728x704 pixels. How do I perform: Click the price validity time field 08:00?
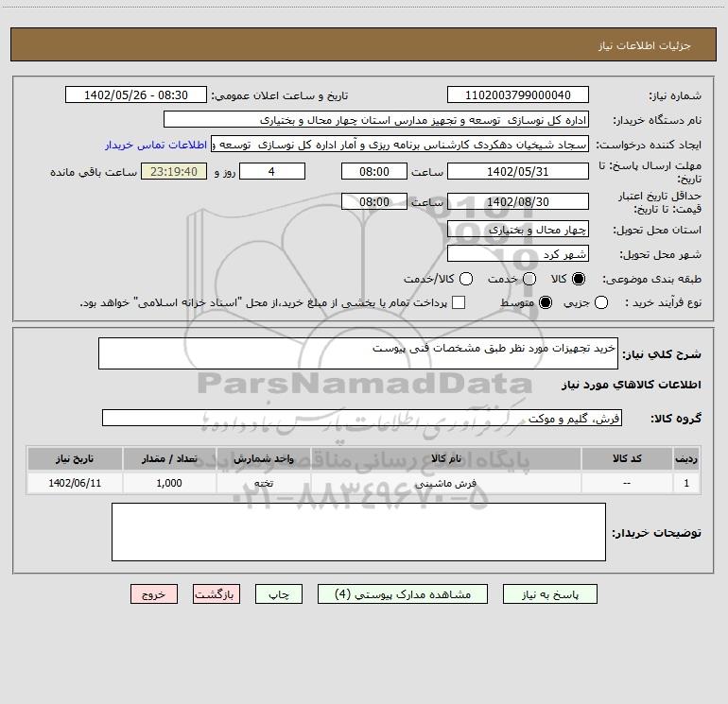(374, 202)
